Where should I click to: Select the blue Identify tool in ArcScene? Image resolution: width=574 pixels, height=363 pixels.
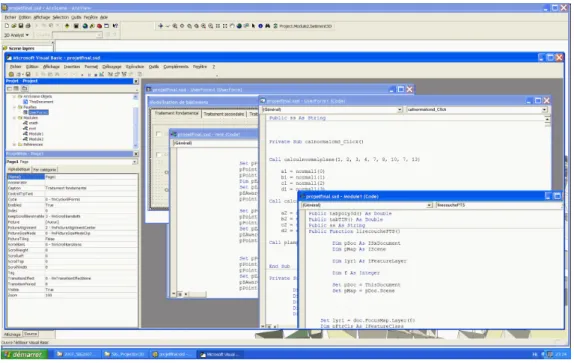260,26
